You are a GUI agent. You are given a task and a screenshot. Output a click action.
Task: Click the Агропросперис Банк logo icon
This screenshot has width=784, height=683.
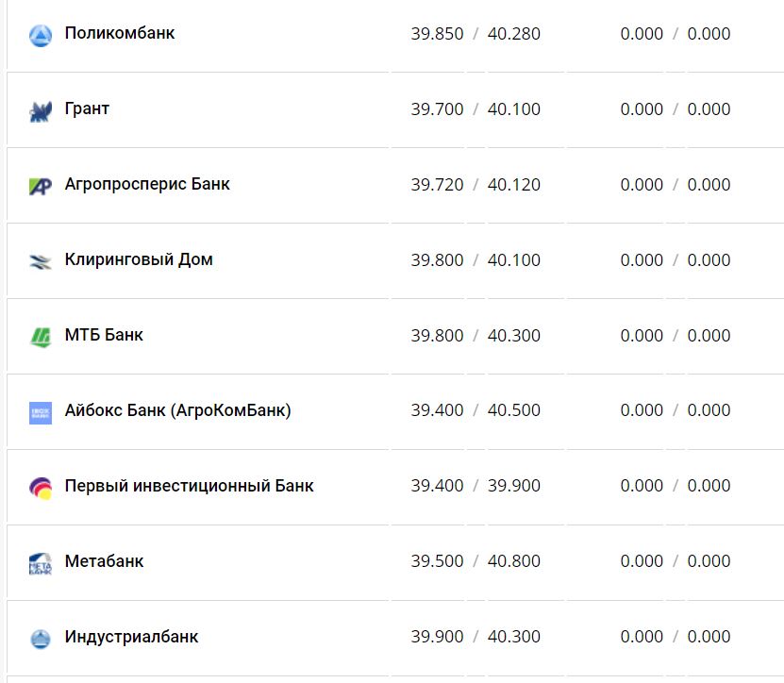click(x=41, y=187)
